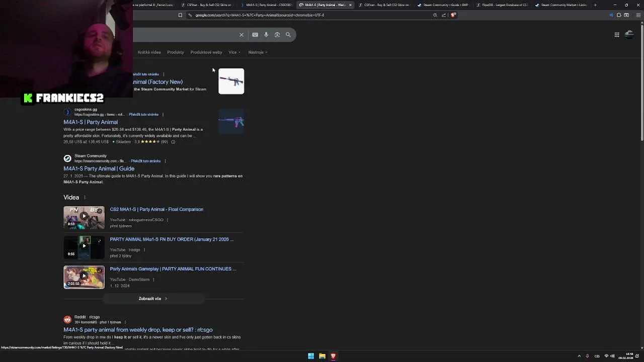
Task: Play the Float Comparison video thumbnail
Action: click(84, 218)
